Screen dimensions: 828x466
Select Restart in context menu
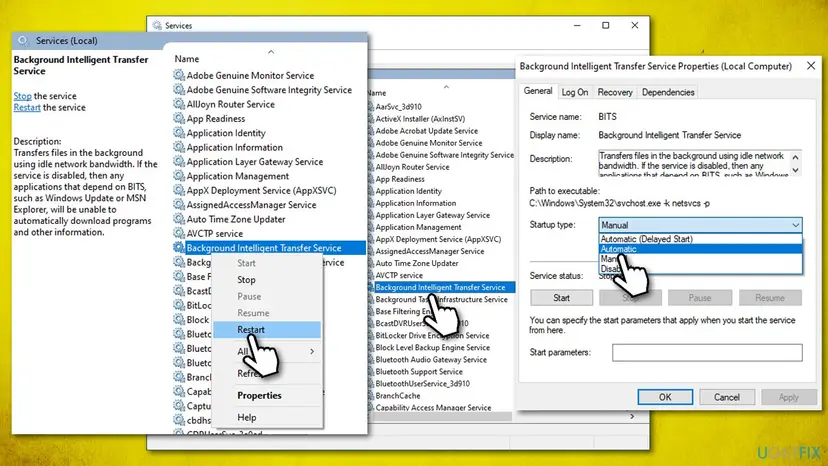point(267,330)
